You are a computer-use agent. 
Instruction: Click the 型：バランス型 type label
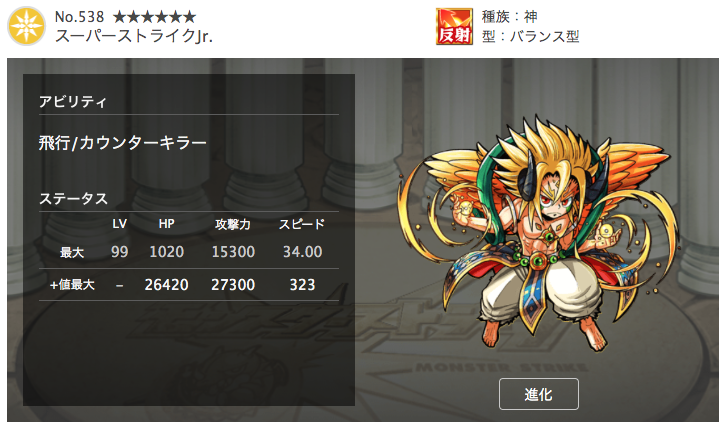[x=531, y=36]
